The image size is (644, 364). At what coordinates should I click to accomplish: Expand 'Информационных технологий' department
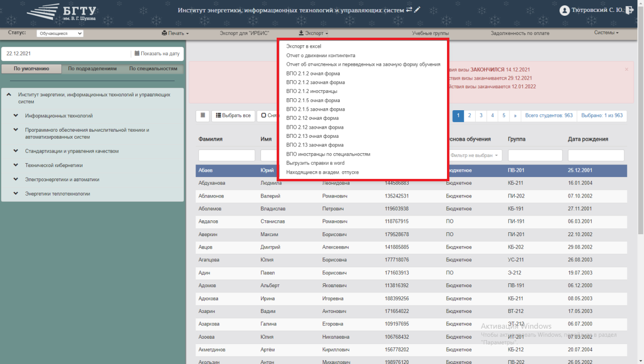coord(16,116)
